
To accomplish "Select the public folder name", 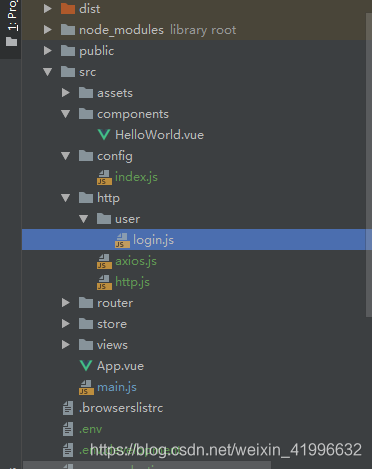I will [x=96, y=51].
